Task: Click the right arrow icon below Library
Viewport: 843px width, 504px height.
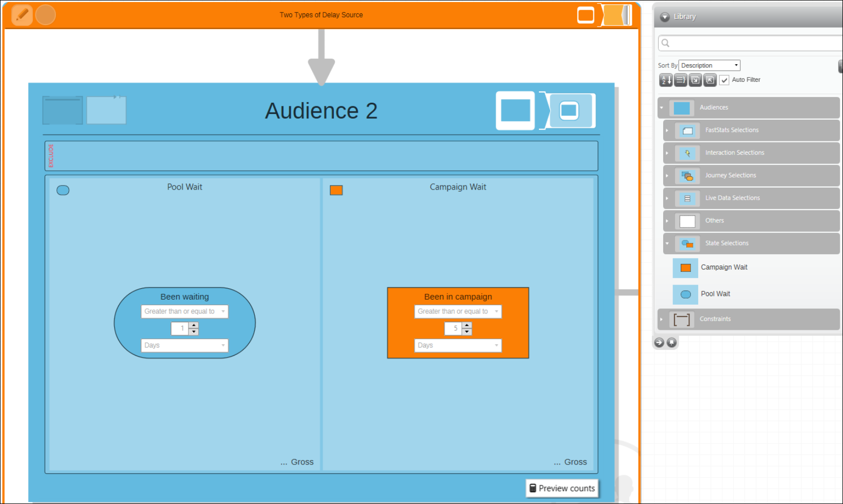Action: [659, 342]
